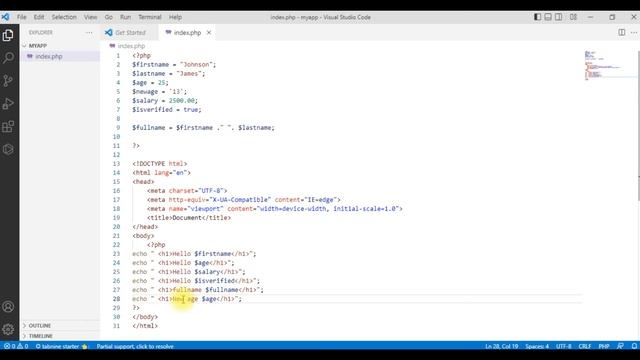Close the index.php tab
The image size is (640, 360).
click(209, 32)
